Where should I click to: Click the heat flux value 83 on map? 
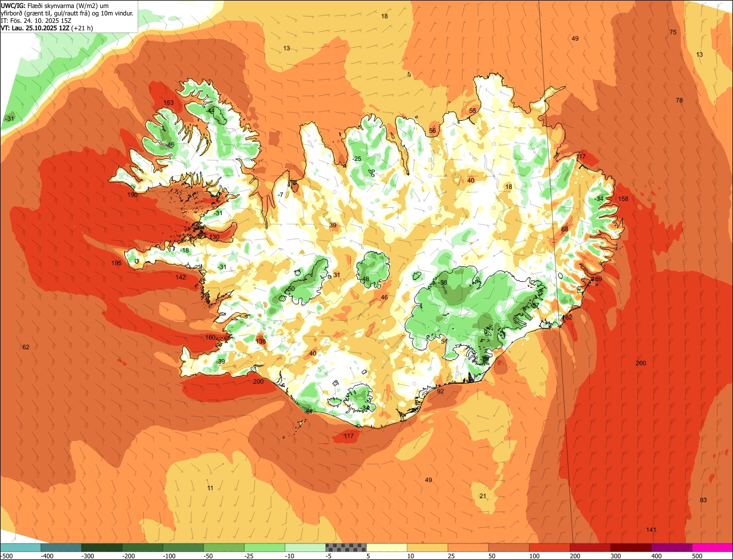tap(703, 500)
